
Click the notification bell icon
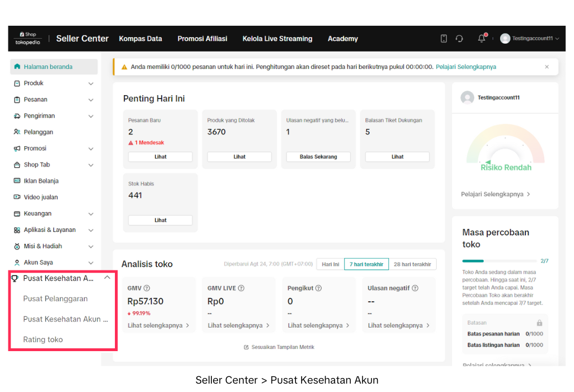tap(482, 39)
